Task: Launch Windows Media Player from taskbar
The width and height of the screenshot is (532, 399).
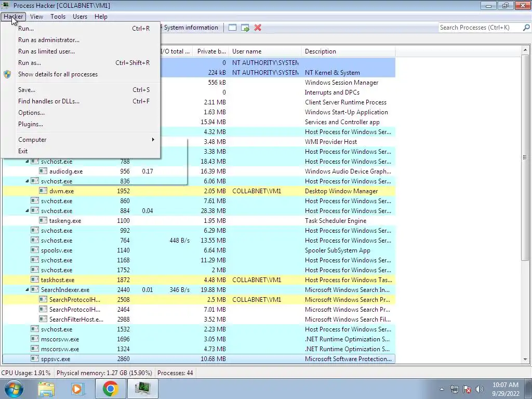Action: [x=78, y=389]
